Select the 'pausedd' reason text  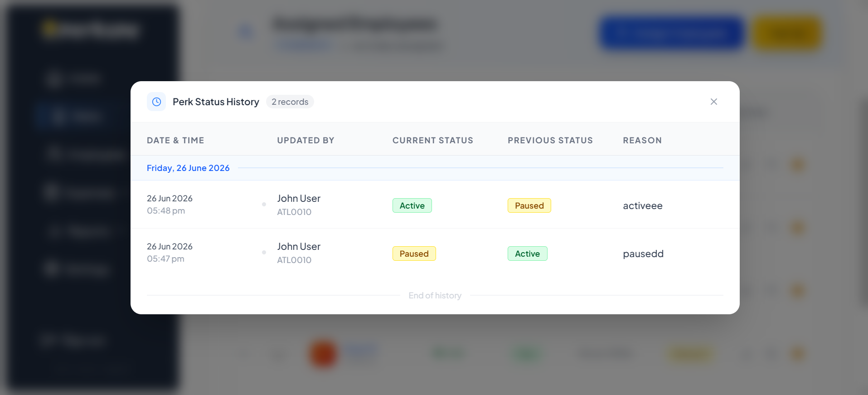(643, 254)
